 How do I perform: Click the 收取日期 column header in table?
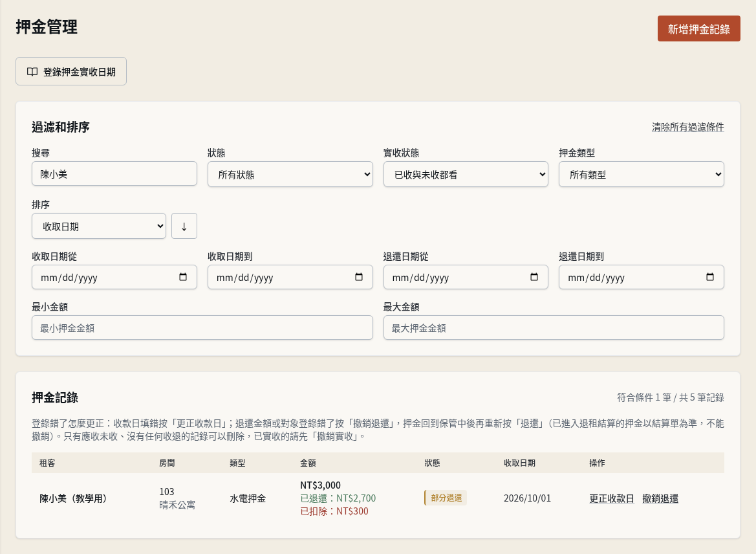coord(519,463)
